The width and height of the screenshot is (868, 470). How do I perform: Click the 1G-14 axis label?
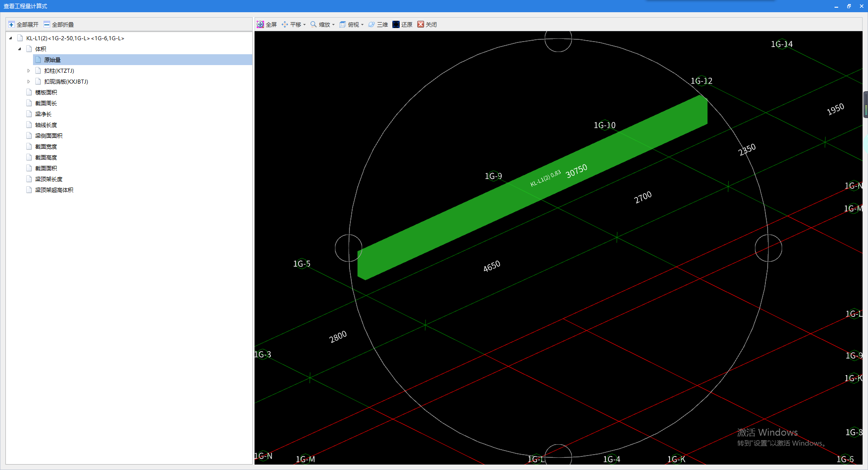(782, 44)
